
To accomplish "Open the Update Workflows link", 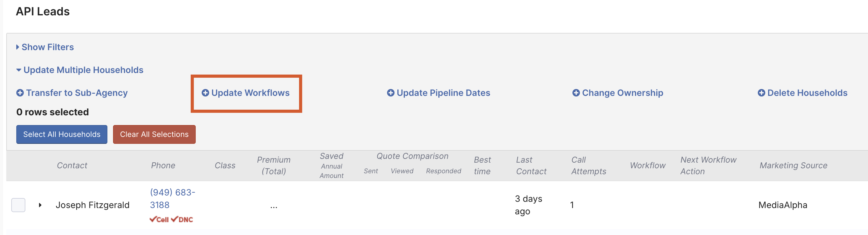I will tap(251, 93).
